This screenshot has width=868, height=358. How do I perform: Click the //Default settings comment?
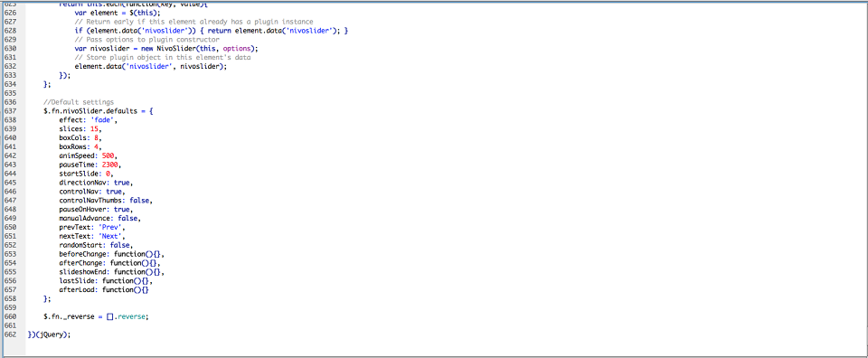pos(79,102)
